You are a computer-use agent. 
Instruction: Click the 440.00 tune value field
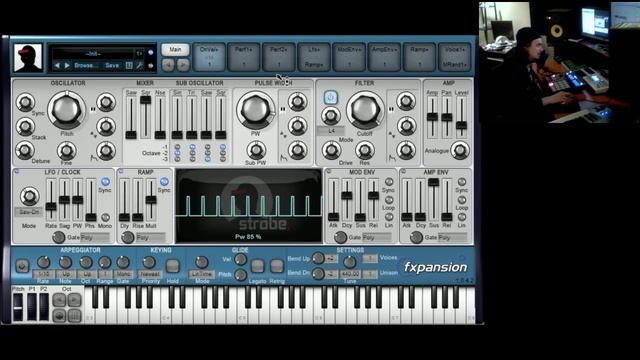(350, 274)
